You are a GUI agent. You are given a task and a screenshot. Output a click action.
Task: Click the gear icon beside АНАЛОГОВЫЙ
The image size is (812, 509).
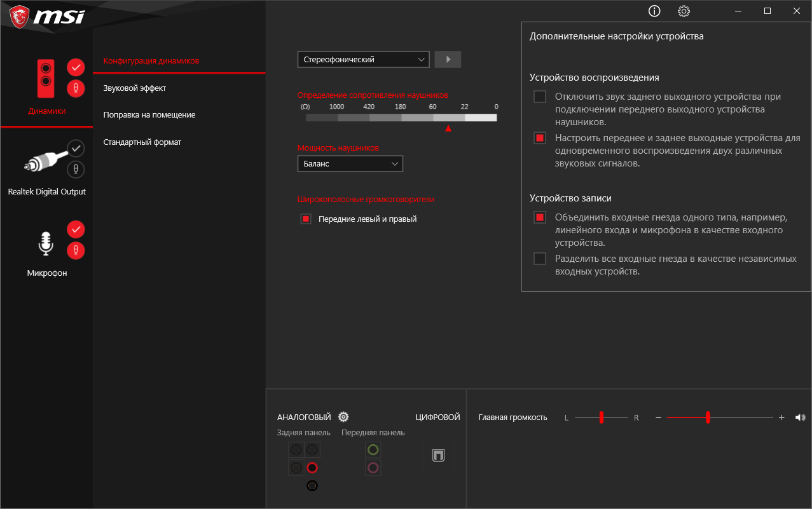[x=343, y=417]
